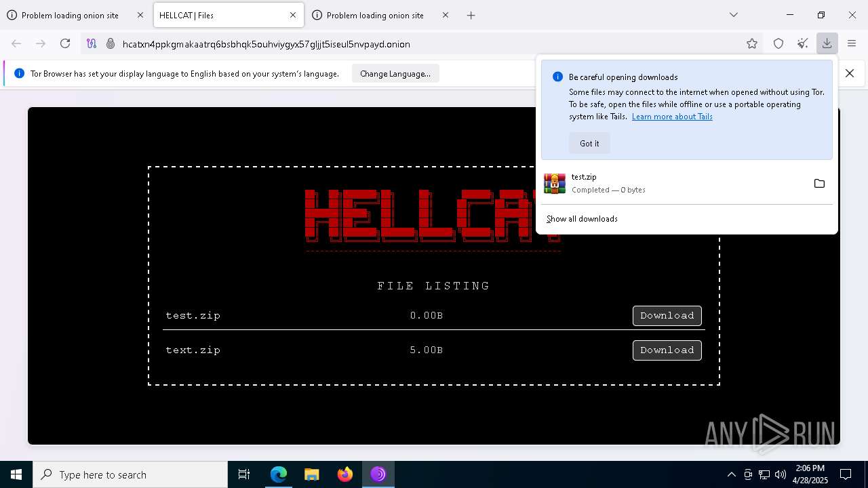Viewport: 868px width, 488px height.
Task: Download the test.zip file
Action: click(667, 316)
